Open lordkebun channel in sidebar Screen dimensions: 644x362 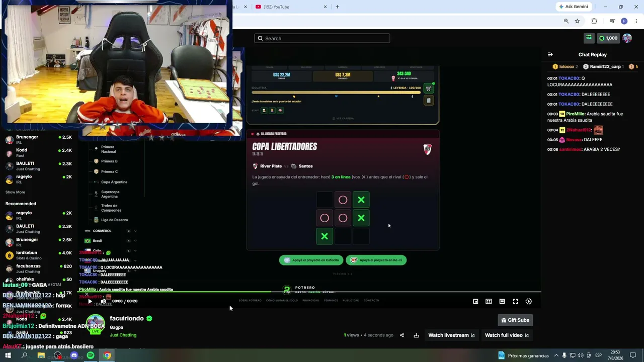(39, 255)
